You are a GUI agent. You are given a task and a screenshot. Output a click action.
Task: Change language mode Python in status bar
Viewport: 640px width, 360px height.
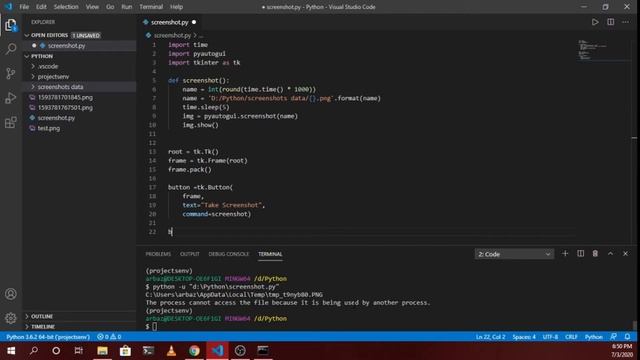593,337
